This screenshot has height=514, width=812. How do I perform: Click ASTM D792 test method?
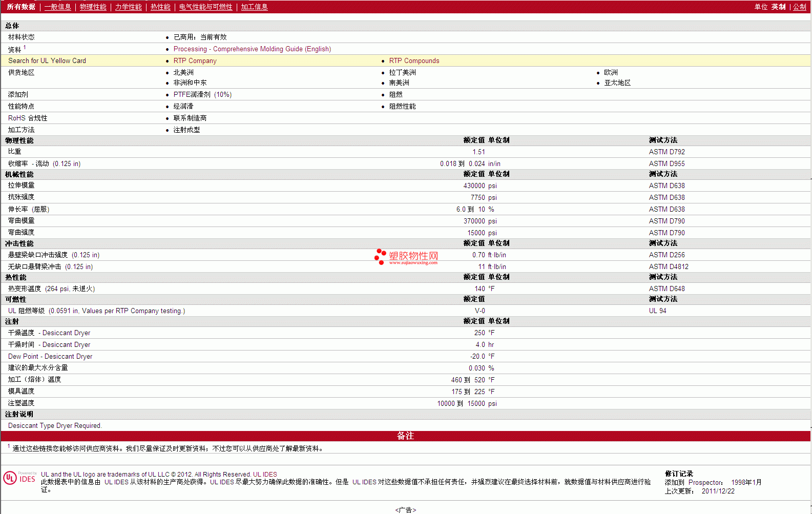click(667, 152)
